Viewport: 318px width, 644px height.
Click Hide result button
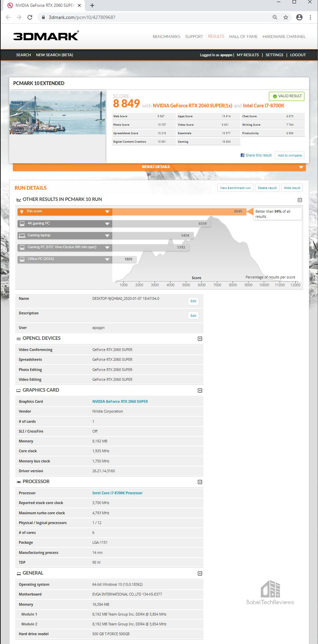coord(292,188)
